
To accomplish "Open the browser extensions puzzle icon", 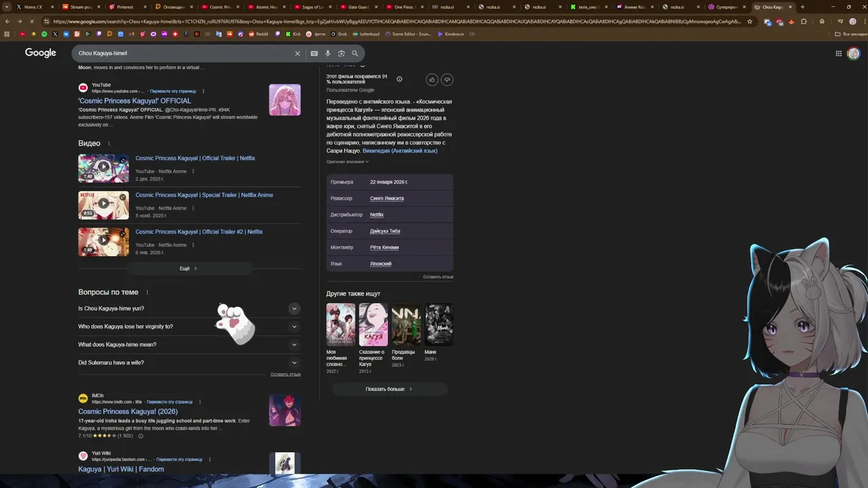I will (x=804, y=21).
